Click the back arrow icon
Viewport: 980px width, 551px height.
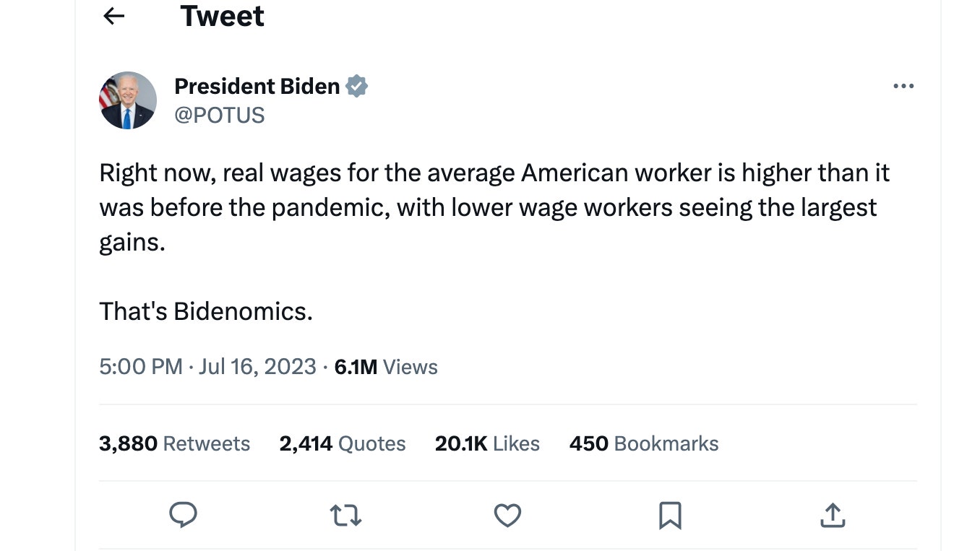point(114,16)
